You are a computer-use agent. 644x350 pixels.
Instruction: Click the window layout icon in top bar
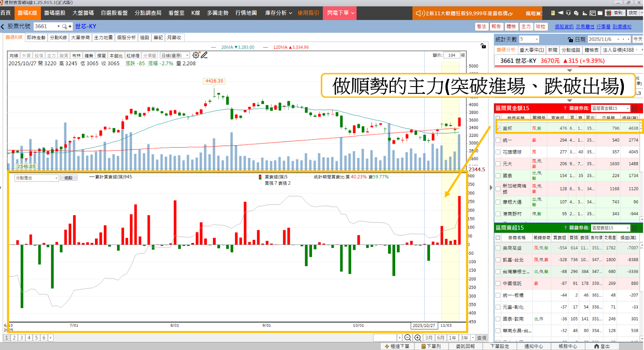600,13
